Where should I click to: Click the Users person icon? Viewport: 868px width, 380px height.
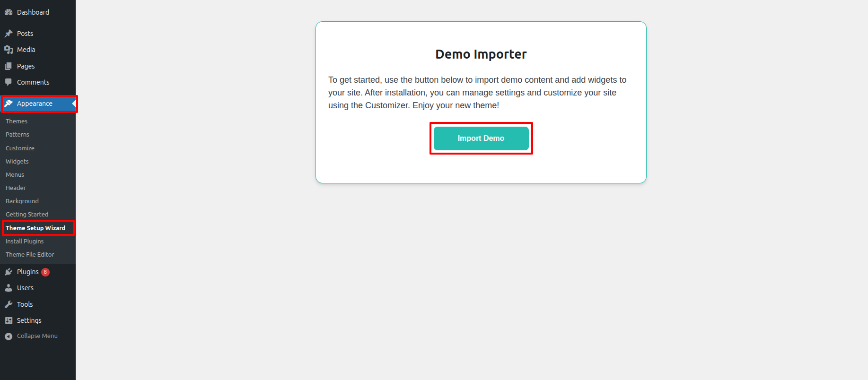[x=9, y=288]
